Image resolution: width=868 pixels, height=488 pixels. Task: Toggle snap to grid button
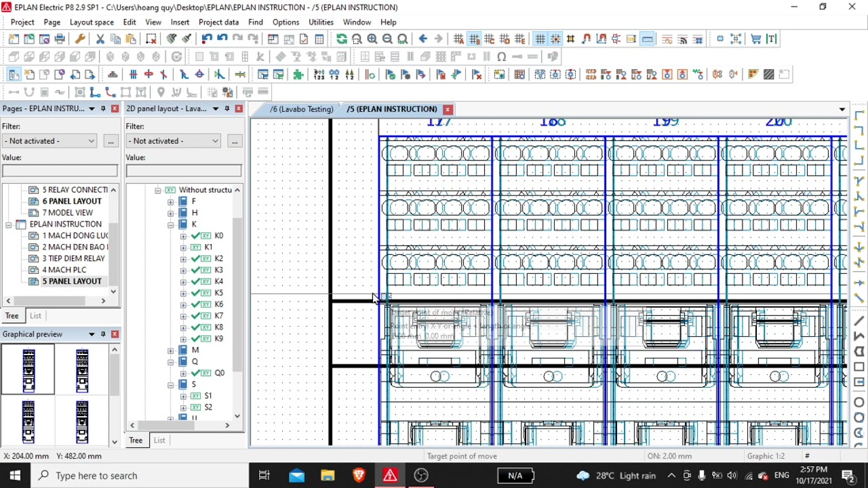pyautogui.click(x=555, y=39)
